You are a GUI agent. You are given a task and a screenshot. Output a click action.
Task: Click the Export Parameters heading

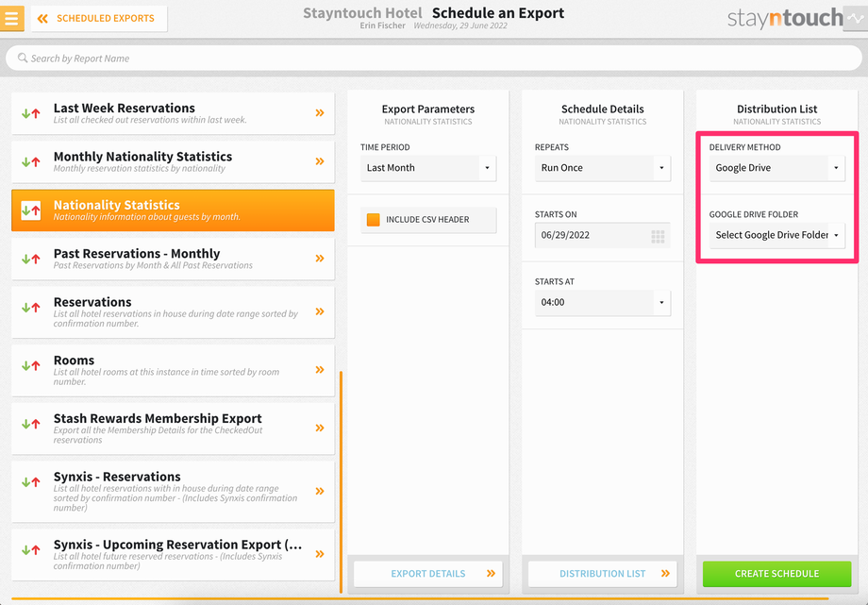tap(428, 109)
